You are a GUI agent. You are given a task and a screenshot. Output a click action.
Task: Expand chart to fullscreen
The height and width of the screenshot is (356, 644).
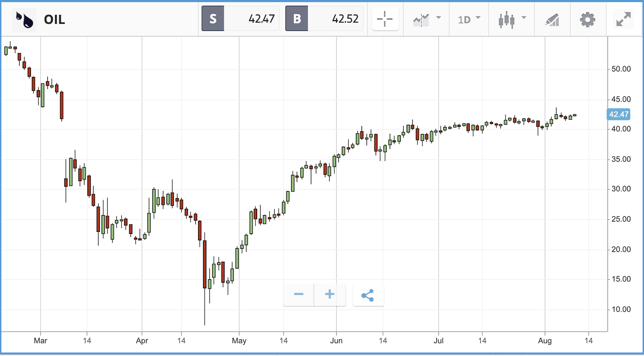pyautogui.click(x=623, y=19)
